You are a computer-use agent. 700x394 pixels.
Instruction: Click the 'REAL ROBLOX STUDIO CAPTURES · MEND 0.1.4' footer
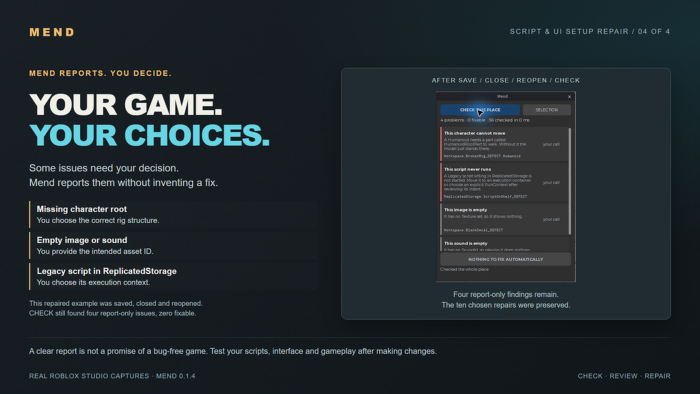click(x=112, y=376)
